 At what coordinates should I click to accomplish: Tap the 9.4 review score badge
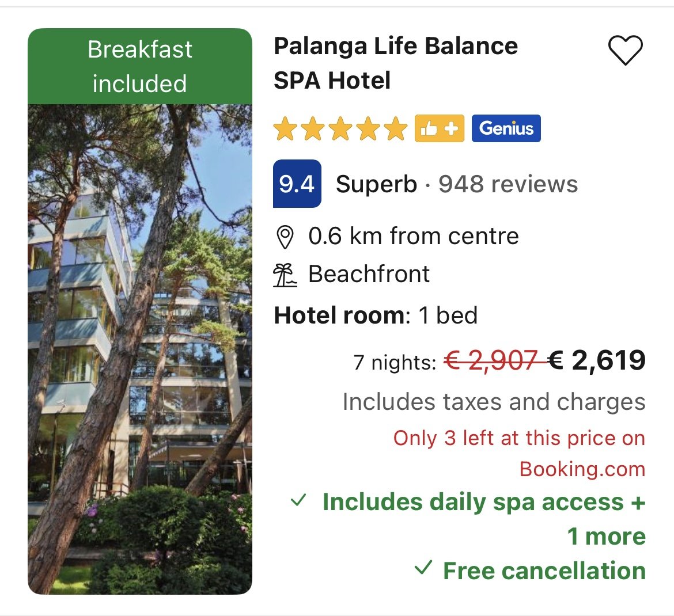coord(297,184)
